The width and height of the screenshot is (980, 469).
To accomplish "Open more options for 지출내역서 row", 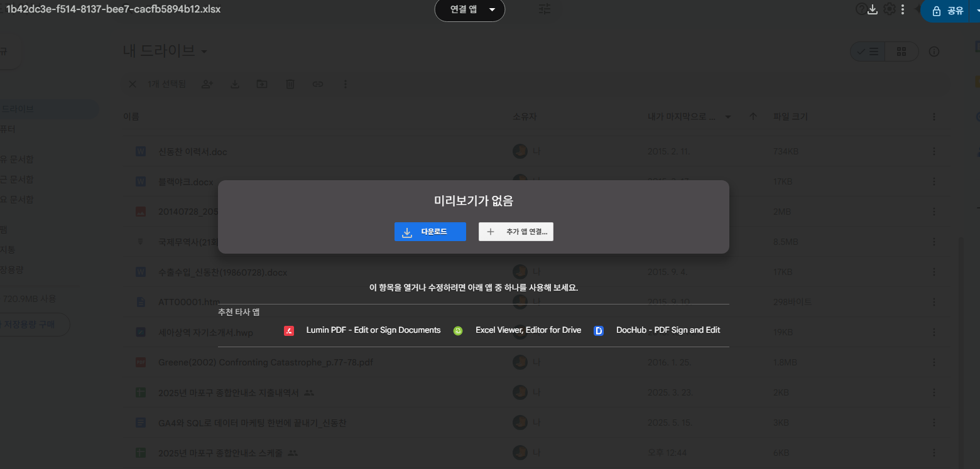I will [x=934, y=392].
